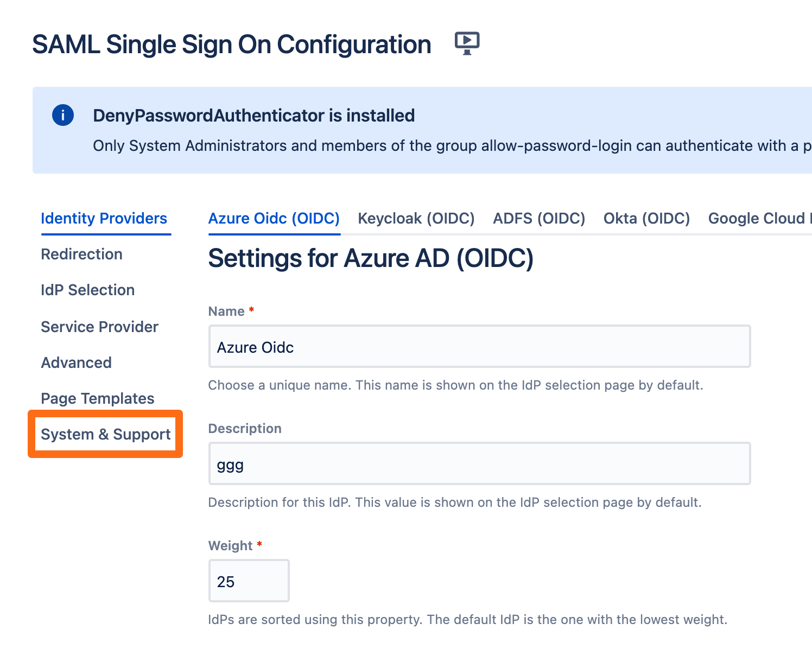Screen dimensions: 812x649
Task: Switch to the Azure Oidc (OIDC) tab
Action: (x=274, y=218)
